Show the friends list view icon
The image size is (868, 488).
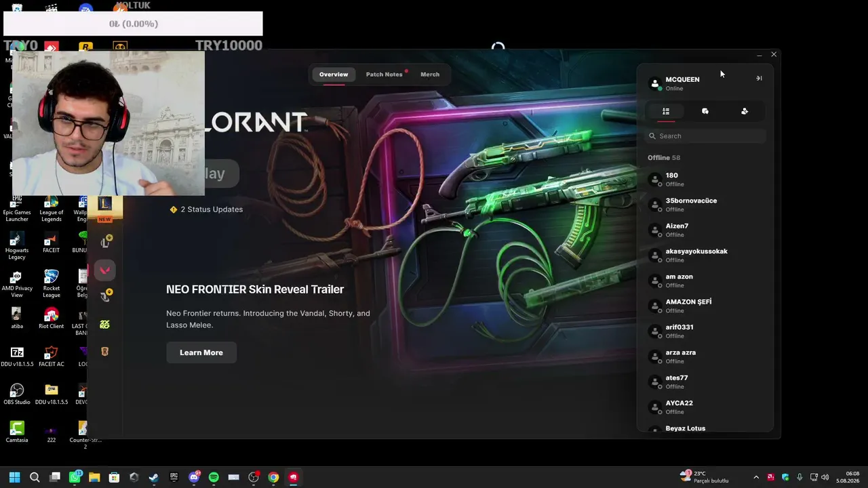click(x=666, y=111)
